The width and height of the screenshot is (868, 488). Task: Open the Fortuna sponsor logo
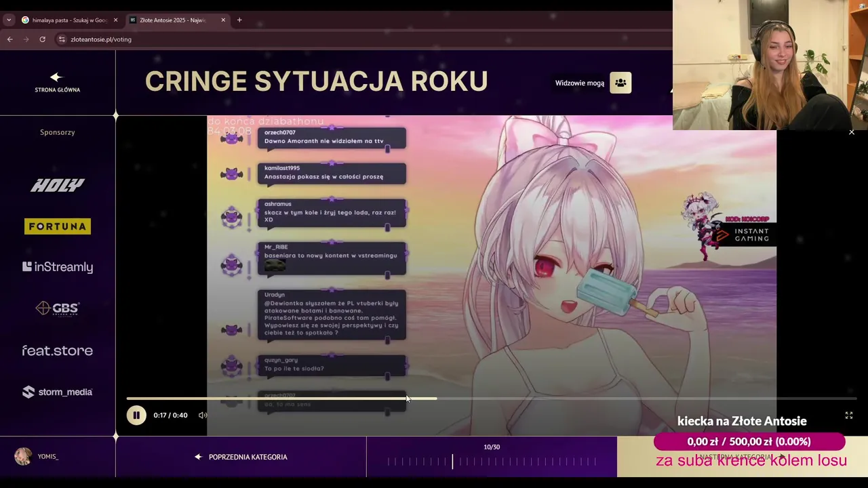[58, 226]
